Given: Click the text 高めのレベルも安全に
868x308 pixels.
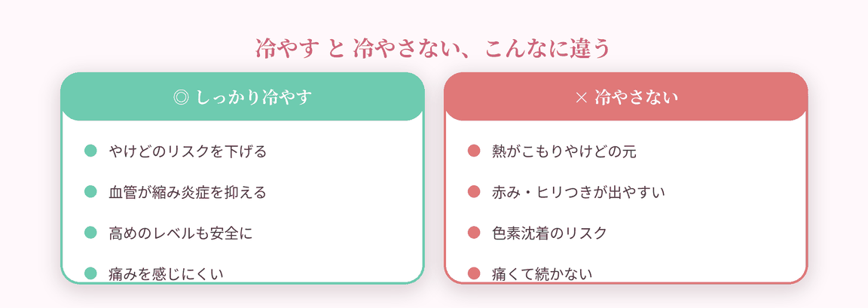Looking at the screenshot, I should coord(181,233).
